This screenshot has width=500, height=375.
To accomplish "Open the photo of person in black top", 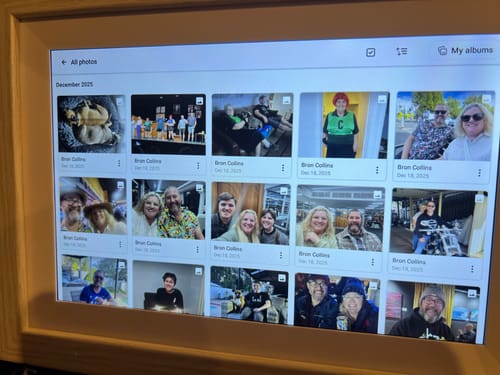I will (x=169, y=288).
